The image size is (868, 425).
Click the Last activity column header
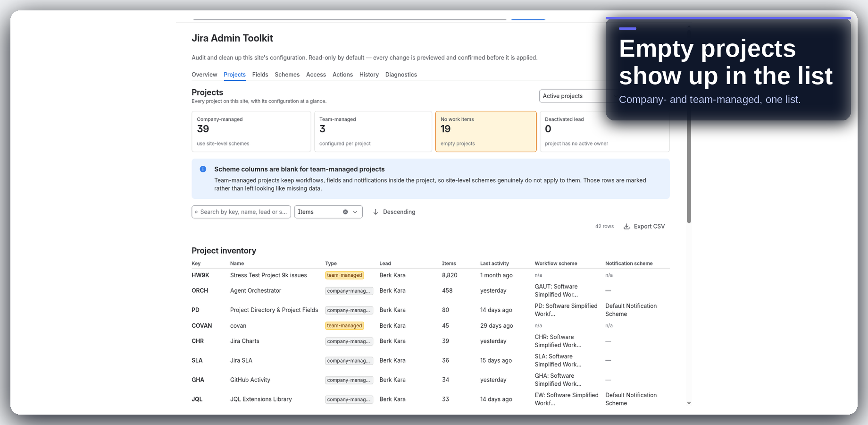pos(494,263)
